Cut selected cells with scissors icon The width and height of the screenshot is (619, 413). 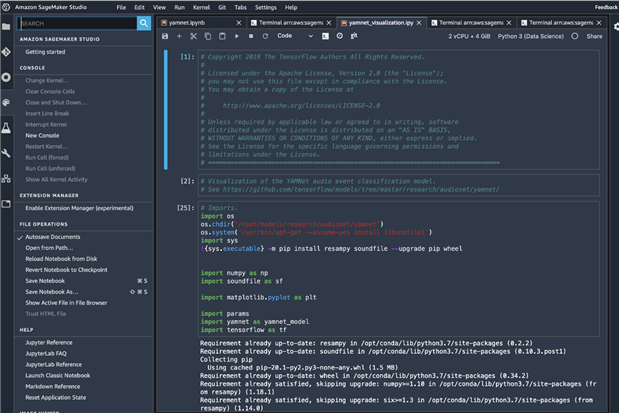[x=193, y=36]
